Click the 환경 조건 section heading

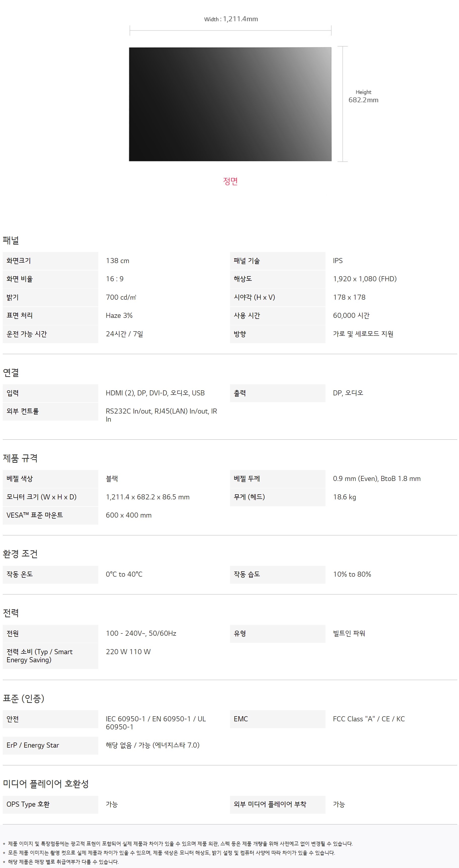20,554
